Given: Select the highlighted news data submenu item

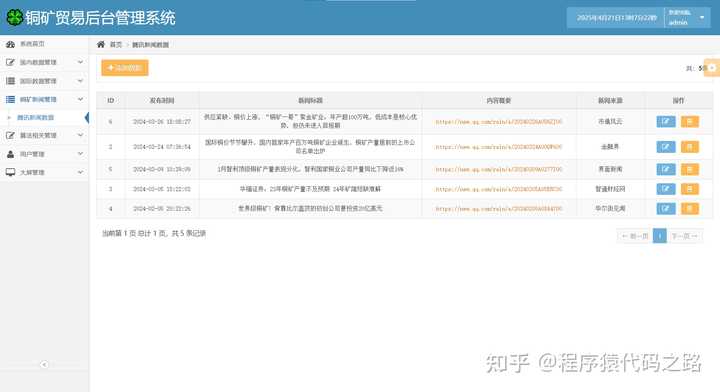Looking at the screenshot, I should [35, 118].
